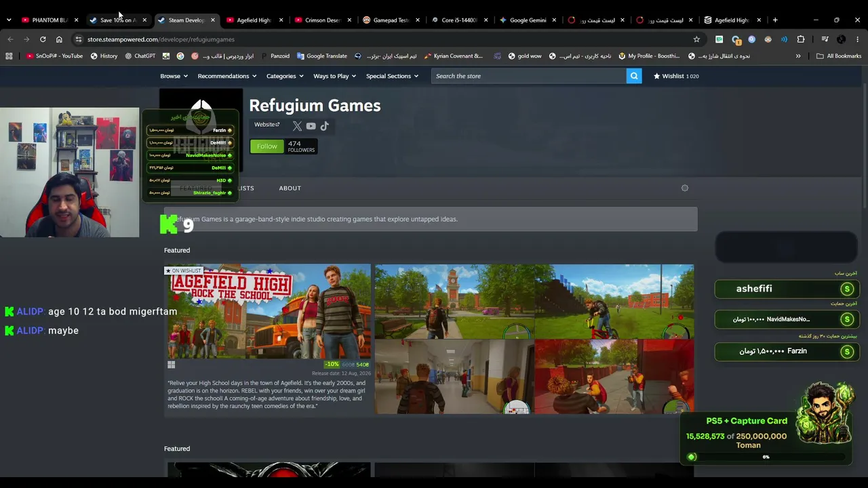This screenshot has height=488, width=868.
Task: Open the All Bookmarks folder
Action: tap(839, 56)
